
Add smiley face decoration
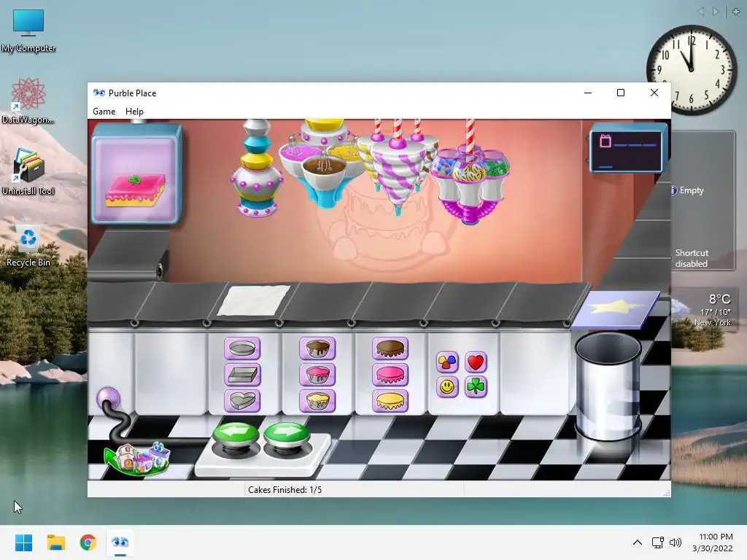447,386
